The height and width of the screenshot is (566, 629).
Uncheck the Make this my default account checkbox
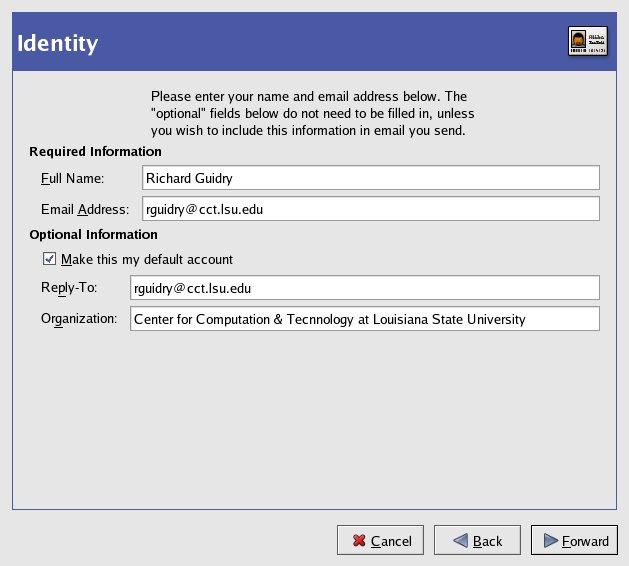tap(49, 259)
